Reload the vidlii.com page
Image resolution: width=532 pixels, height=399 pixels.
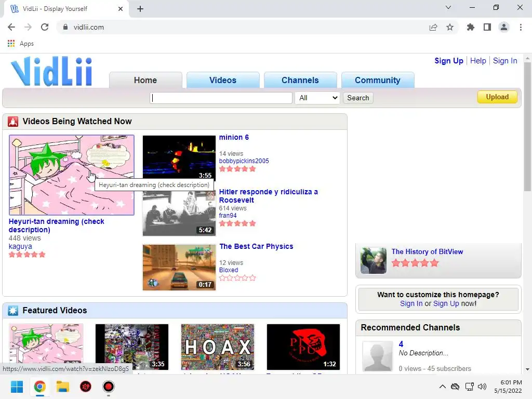pos(45,27)
